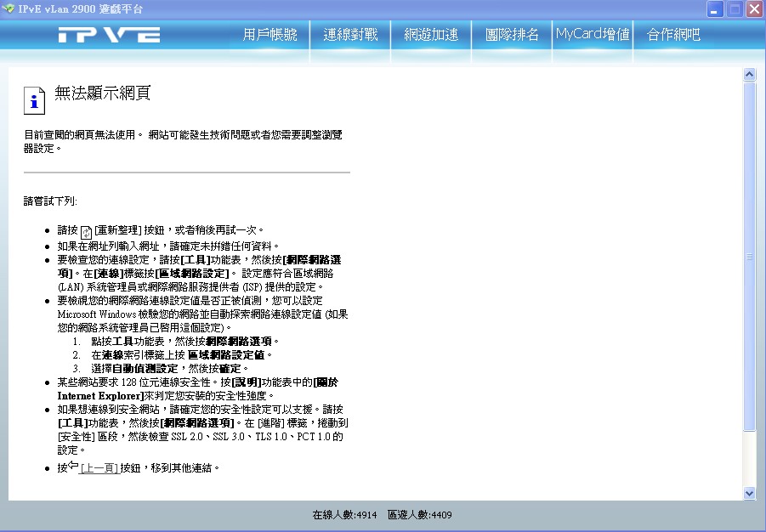
Task: Click the refresh icon beside 重新整理
Action: point(86,233)
